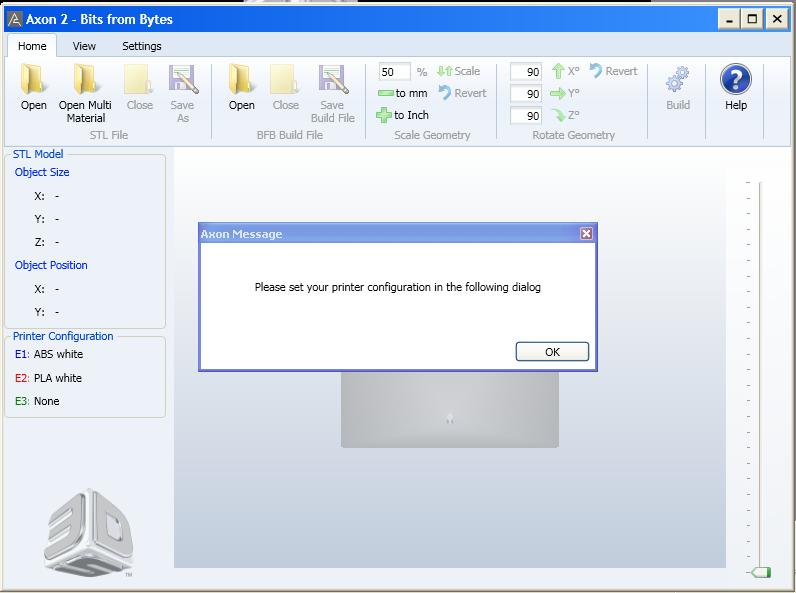796x593 pixels.
Task: Revert the scale geometry changes
Action: coord(462,93)
